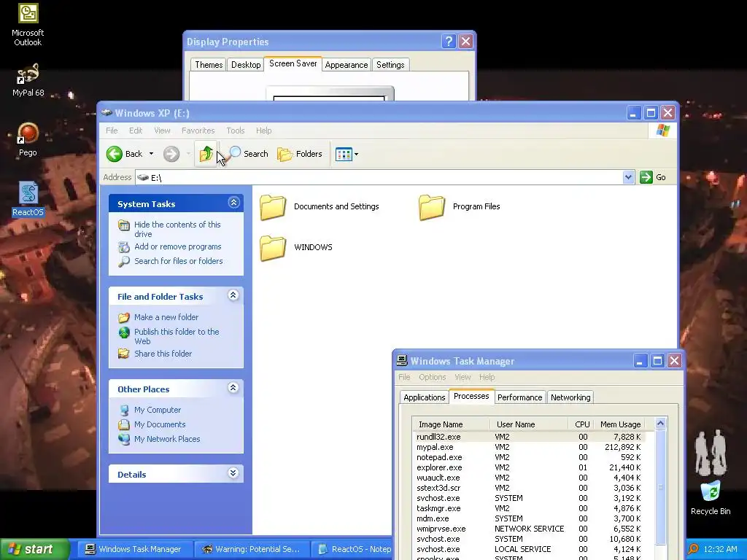
Task: Sort processes by CPU column
Action: (x=581, y=424)
